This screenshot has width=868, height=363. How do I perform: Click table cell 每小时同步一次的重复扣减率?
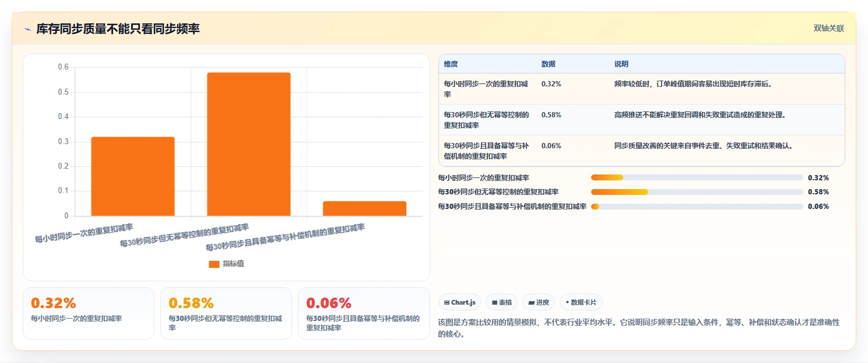point(486,89)
